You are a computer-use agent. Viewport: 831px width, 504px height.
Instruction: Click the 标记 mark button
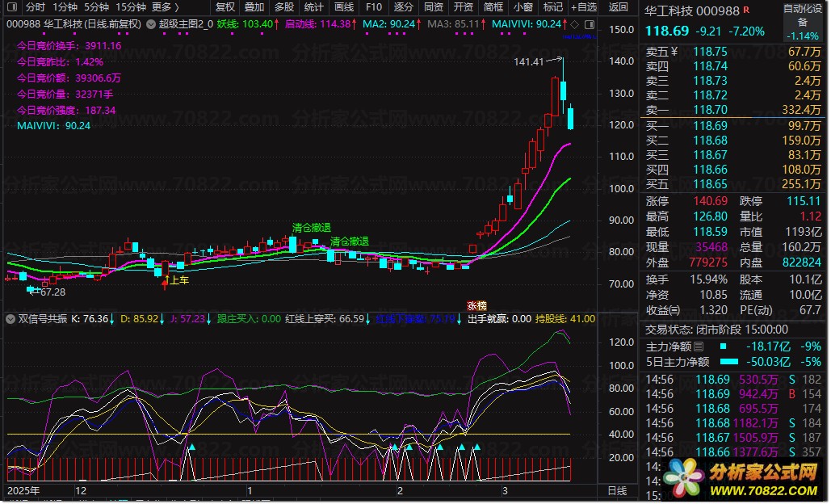(x=552, y=7)
